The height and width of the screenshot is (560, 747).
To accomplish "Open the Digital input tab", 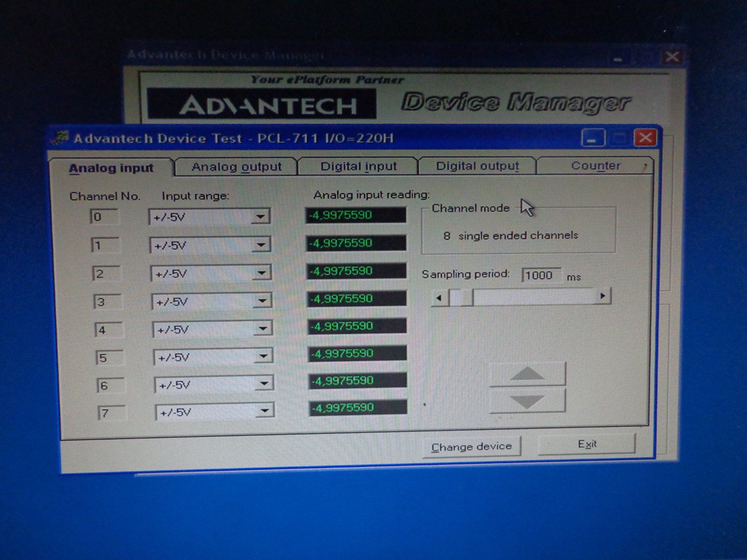I will click(358, 166).
